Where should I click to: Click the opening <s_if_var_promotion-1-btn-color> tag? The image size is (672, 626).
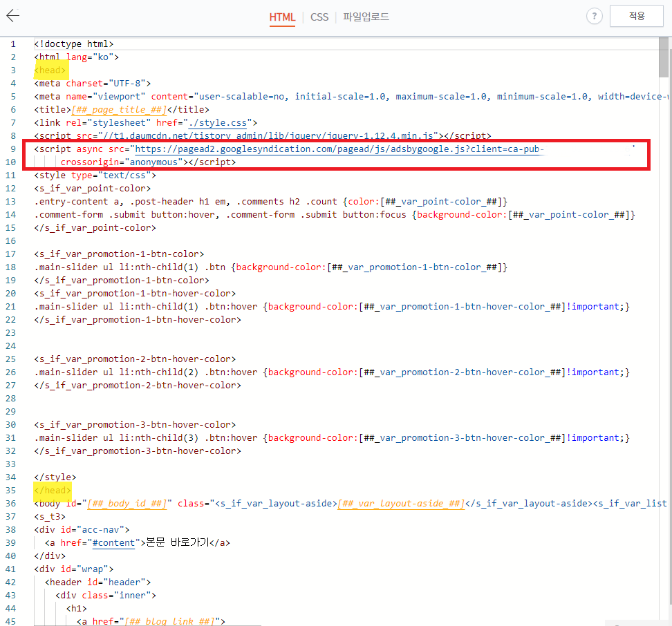click(x=119, y=254)
